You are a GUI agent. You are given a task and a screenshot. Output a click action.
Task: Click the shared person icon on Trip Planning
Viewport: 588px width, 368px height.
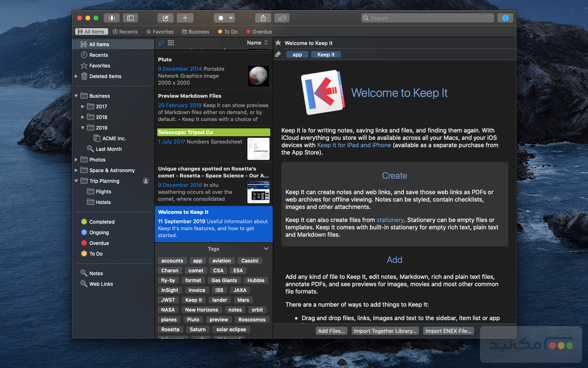(x=146, y=181)
